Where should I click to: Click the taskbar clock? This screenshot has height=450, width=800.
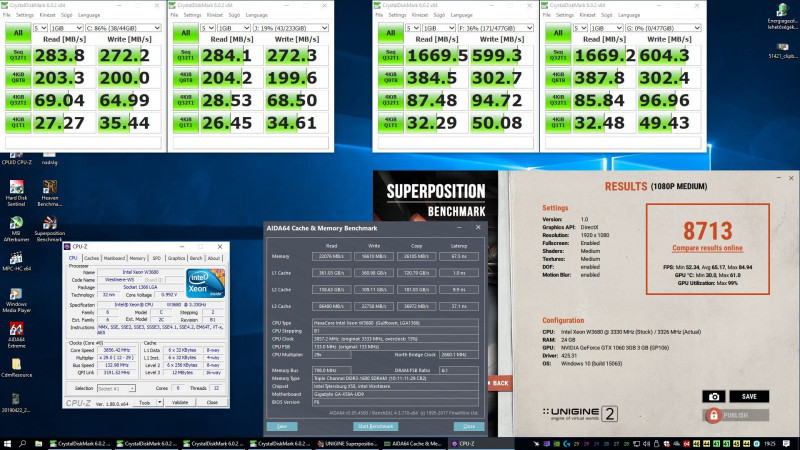[770, 444]
